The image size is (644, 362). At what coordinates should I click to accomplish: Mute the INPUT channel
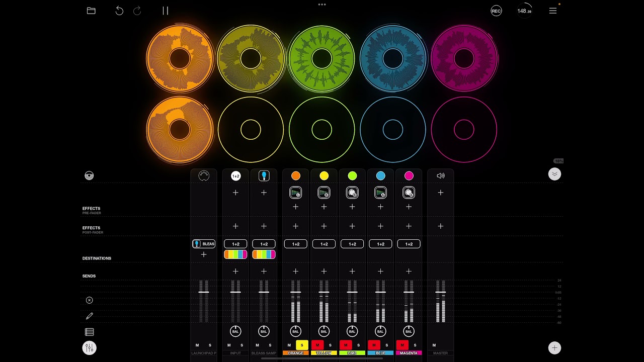tap(229, 345)
